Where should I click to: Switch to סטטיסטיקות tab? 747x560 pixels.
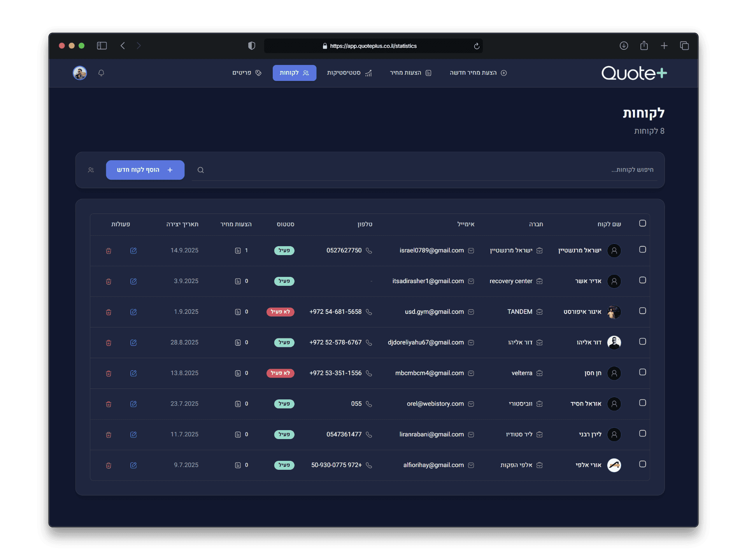(349, 73)
